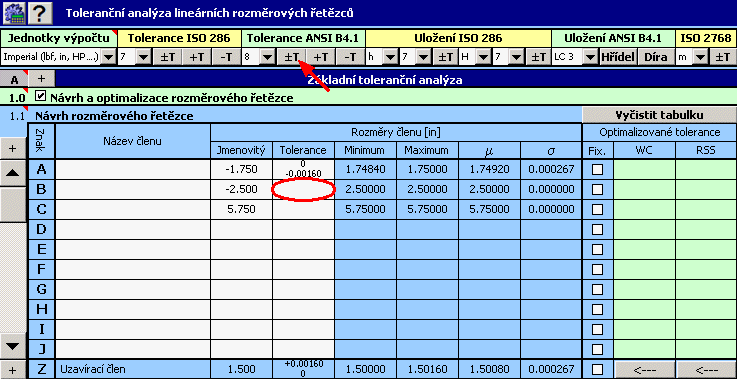This screenshot has width=737, height=379.
Task: Open the ISO 2768 class m dropdown
Action: point(692,57)
